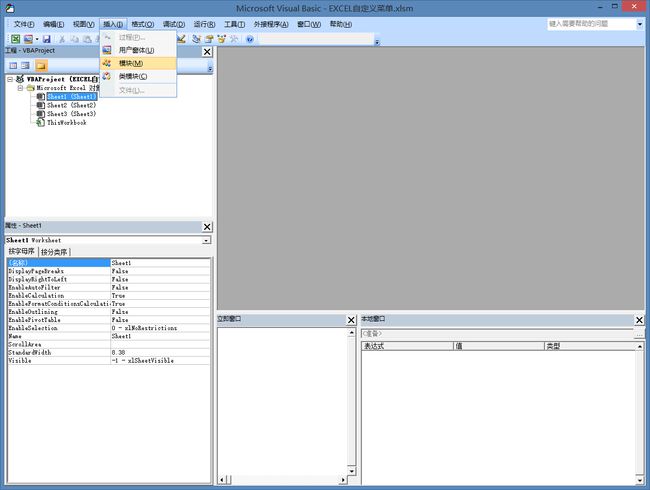
Task: Open the Sheet1 Worksheet object dropdown
Action: (206, 240)
